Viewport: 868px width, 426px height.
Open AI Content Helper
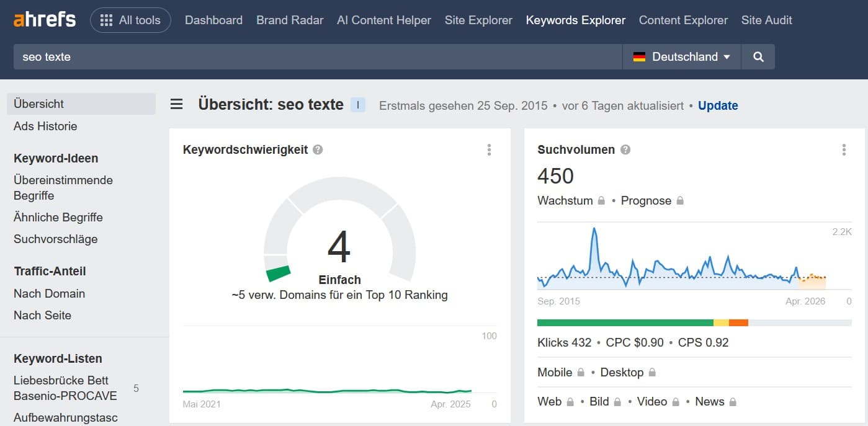(x=384, y=20)
